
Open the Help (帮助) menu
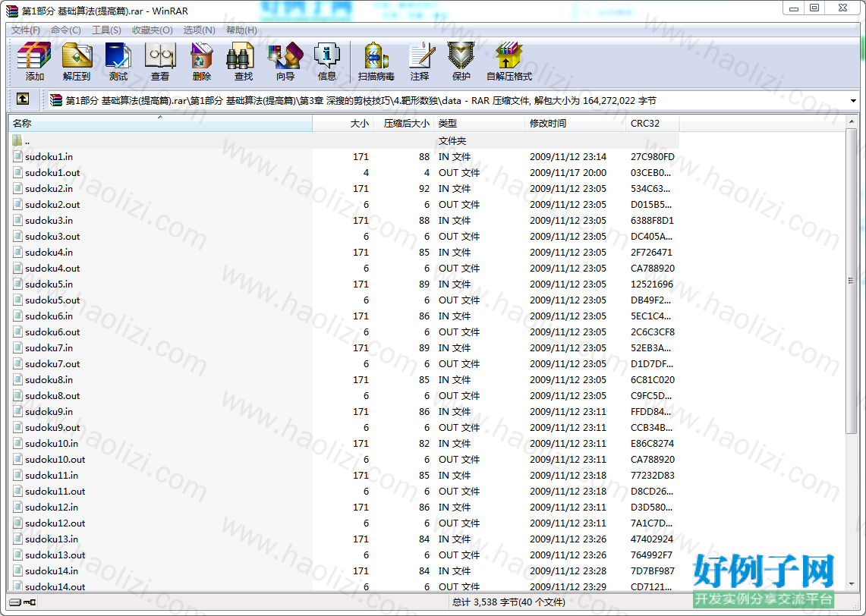(241, 30)
